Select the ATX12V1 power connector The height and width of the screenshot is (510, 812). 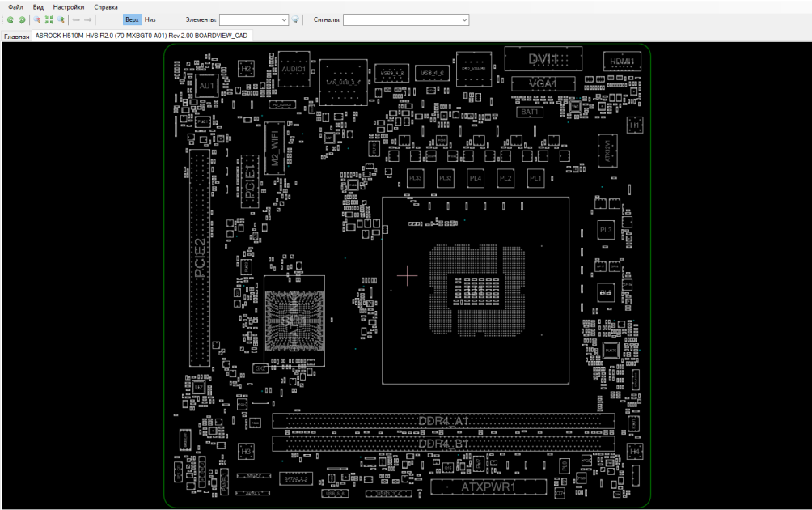pyautogui.click(x=607, y=151)
